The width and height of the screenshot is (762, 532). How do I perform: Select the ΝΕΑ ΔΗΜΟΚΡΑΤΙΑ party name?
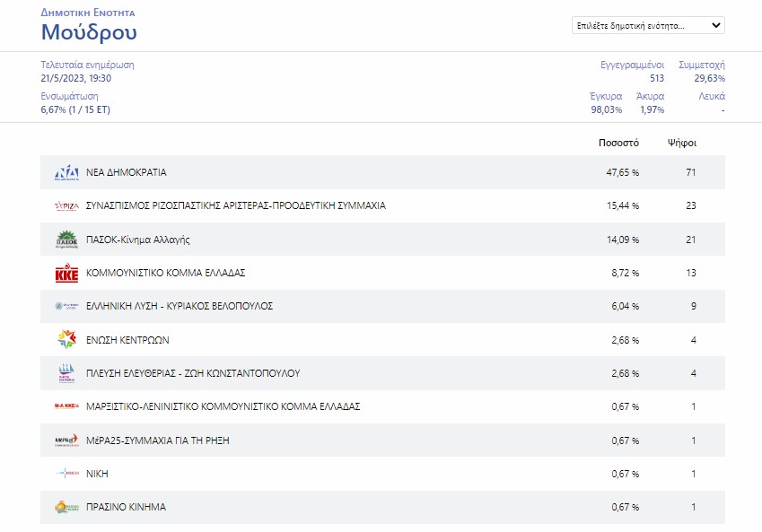(x=126, y=172)
